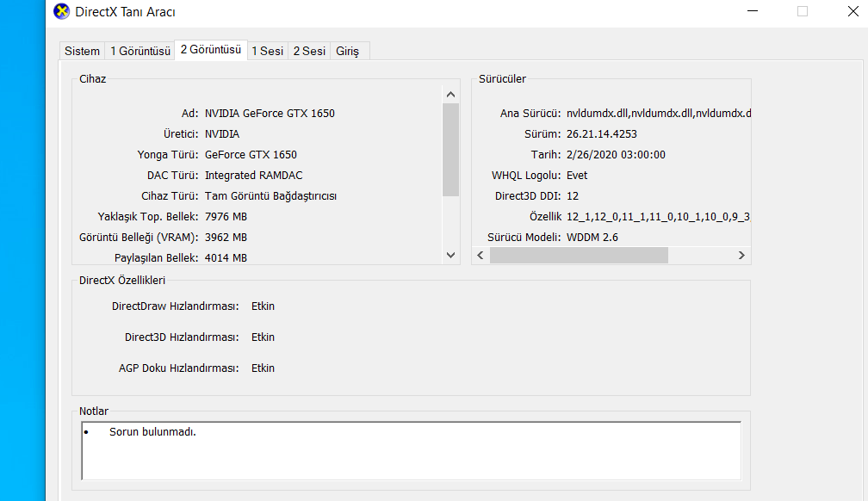Click the driver version '26.21.14.4253'
Screen dimensions: 868x501
[x=602, y=134]
